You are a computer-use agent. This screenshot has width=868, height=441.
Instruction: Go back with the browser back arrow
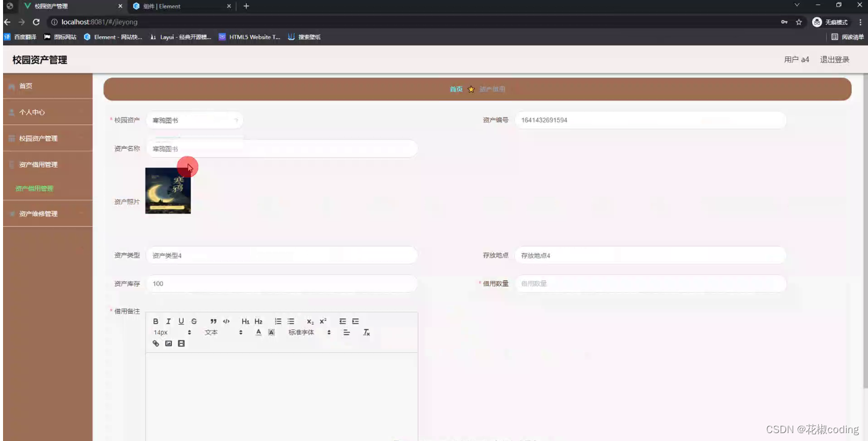coord(7,22)
